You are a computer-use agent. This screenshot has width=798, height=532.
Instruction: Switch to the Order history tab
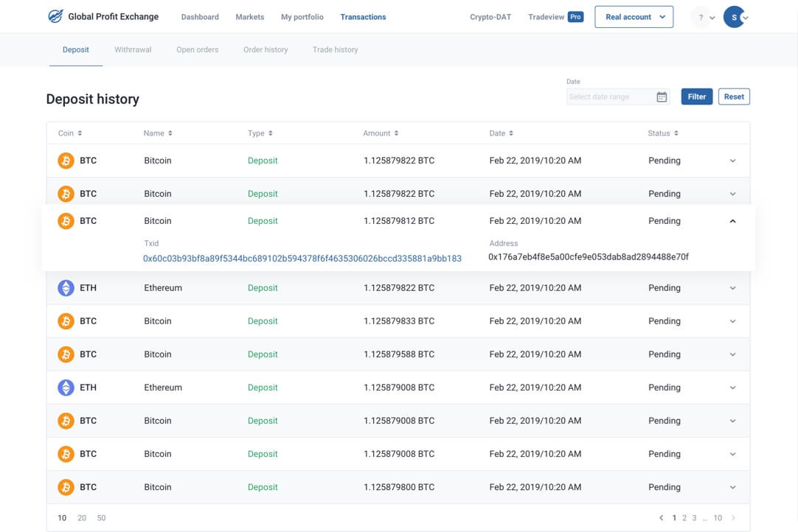click(266, 49)
